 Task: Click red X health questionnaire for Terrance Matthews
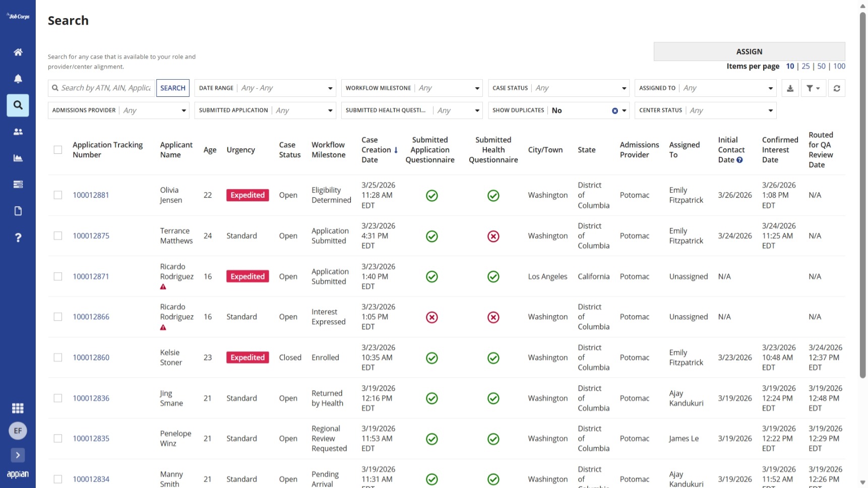click(x=493, y=236)
